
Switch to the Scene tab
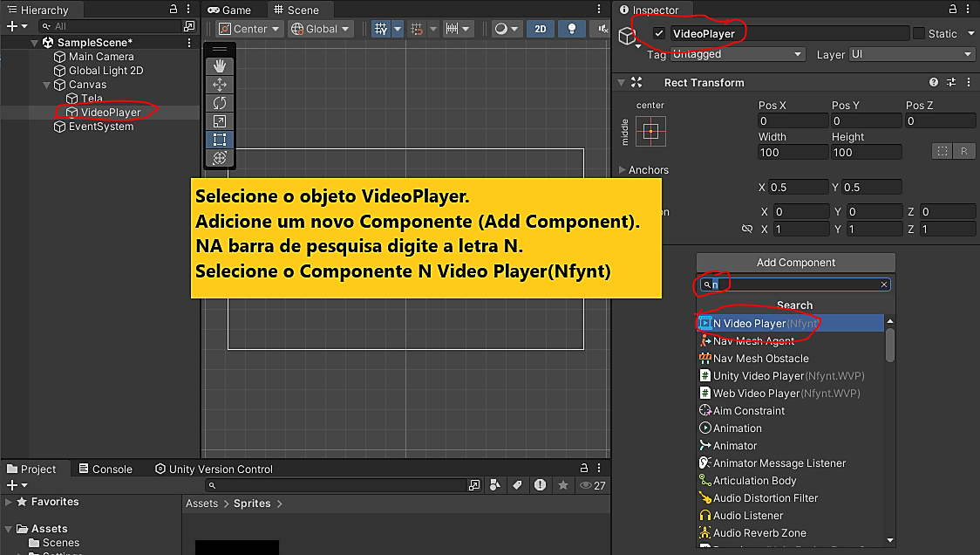point(296,10)
